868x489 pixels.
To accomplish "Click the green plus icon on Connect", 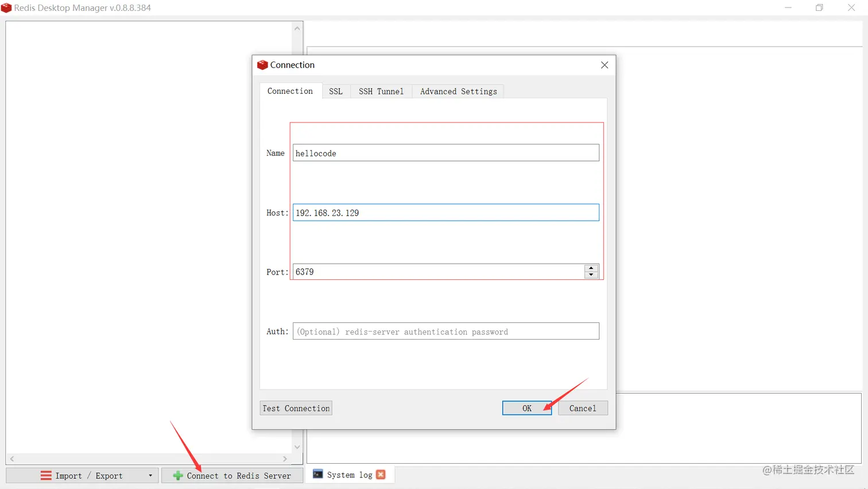I will tap(178, 476).
